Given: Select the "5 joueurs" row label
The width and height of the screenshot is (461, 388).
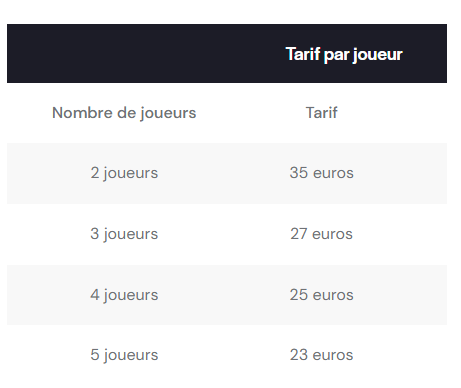Looking at the screenshot, I should point(124,355).
